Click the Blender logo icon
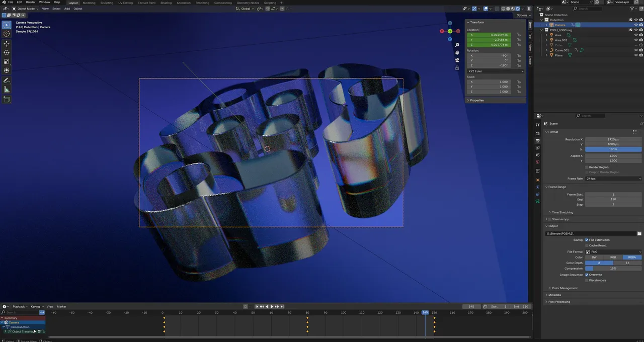 click(3, 2)
